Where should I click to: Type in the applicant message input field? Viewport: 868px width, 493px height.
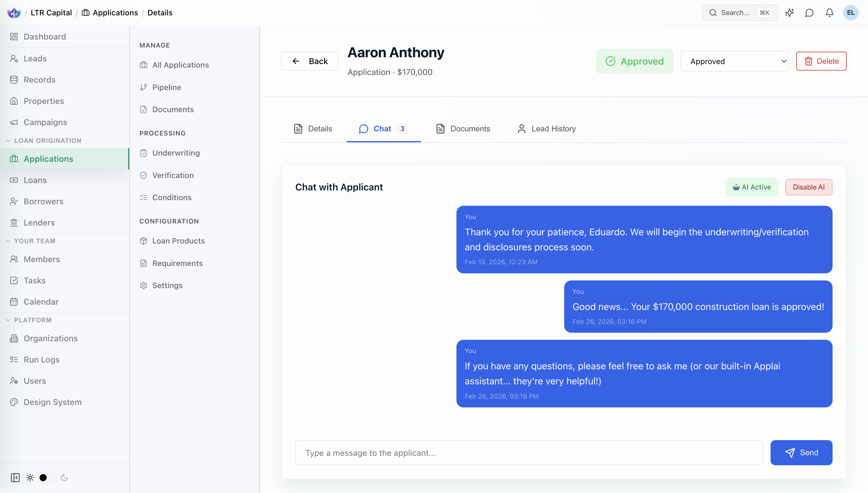coord(528,452)
